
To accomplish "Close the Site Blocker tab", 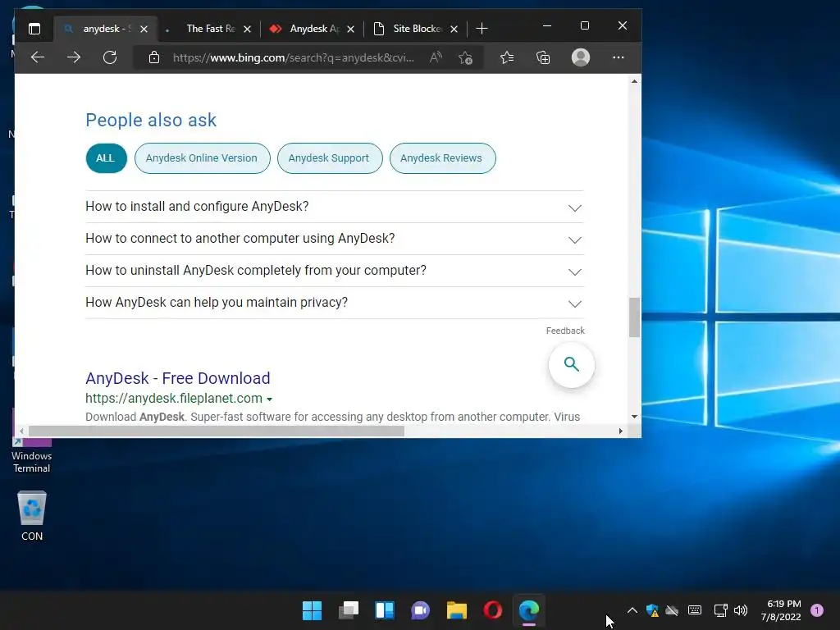I will click(x=454, y=29).
